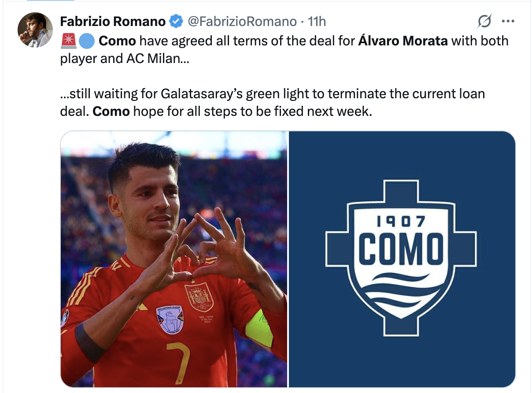Click the bold Como before 'hope'
This screenshot has width=532, height=393.
[x=111, y=111]
